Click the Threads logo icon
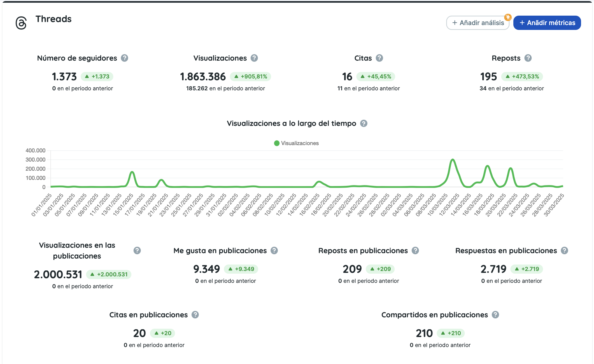Viewport: 594px width, 364px height. click(21, 23)
